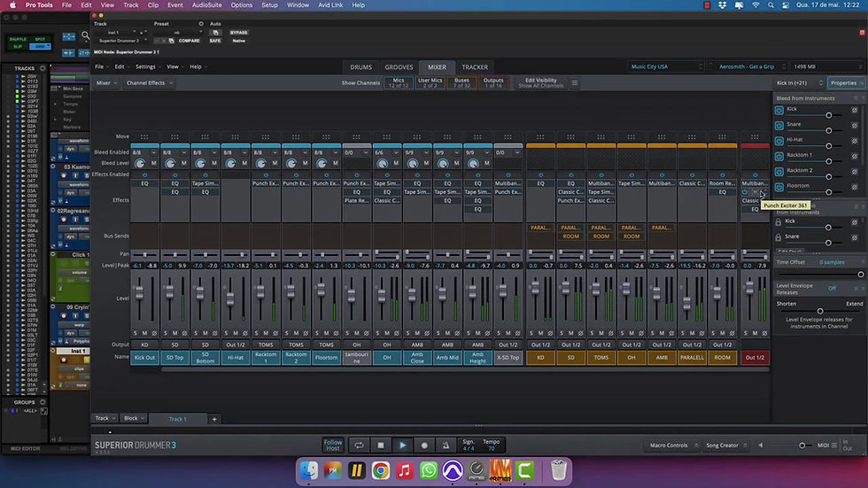Open Google Chrome from the dock
This screenshot has height=488, width=868.
tap(380, 471)
